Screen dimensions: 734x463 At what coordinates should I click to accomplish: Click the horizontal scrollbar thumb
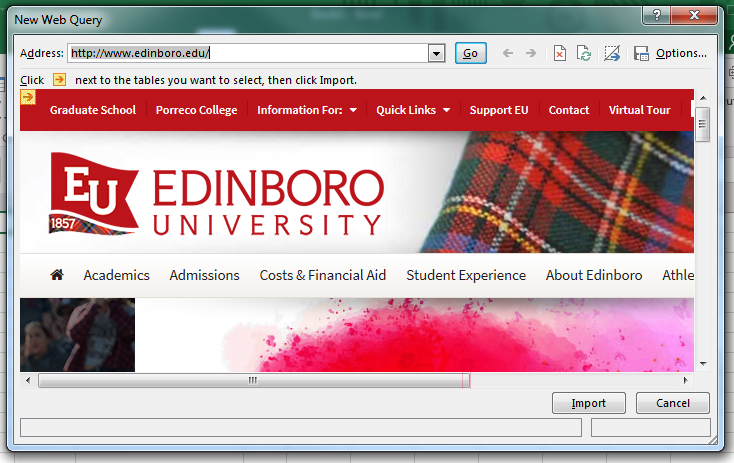pos(253,380)
